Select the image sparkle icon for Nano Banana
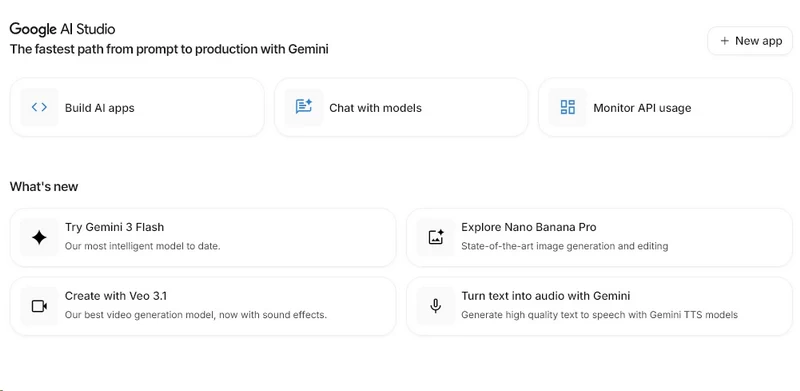Viewport: 800px width, 391px height. 436,237
